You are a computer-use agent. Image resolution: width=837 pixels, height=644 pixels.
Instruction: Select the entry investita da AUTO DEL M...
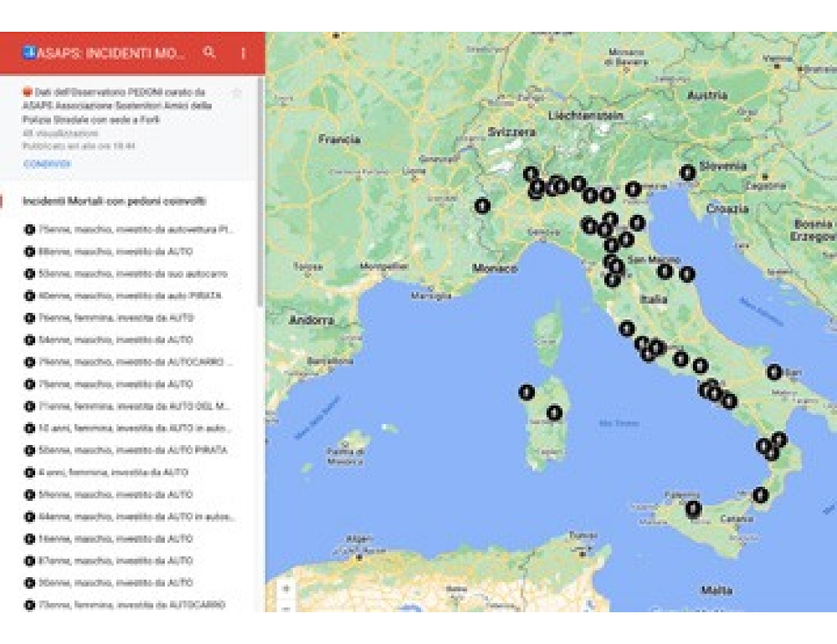[x=133, y=406]
